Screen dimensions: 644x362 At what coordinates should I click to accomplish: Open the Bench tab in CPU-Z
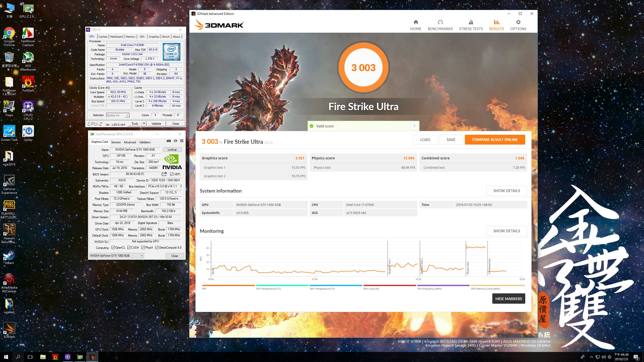[166, 37]
